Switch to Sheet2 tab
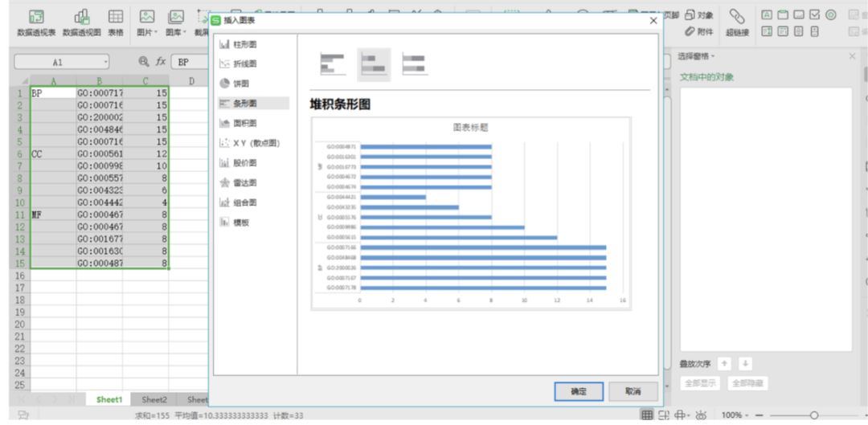This screenshot has width=868, height=425. tap(154, 399)
